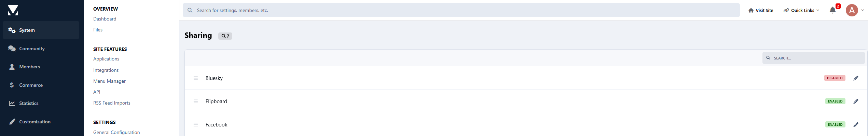Open the user avatar account menu

(852, 10)
